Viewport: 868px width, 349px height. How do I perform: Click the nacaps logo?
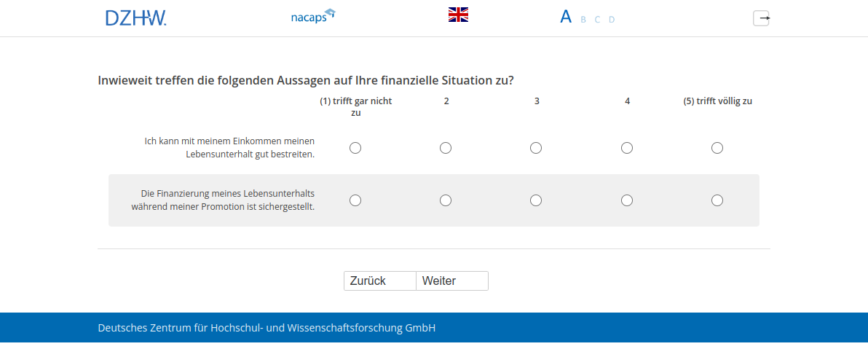pyautogui.click(x=312, y=16)
